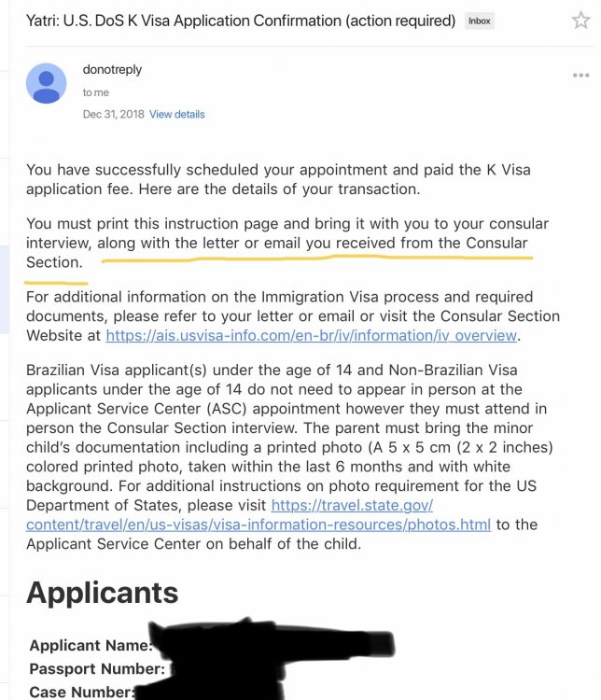Click paragraph about Brazilian Visa applicants

point(289,456)
